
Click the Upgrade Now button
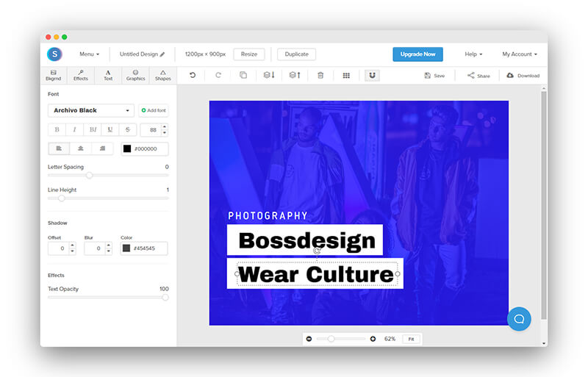(x=417, y=54)
